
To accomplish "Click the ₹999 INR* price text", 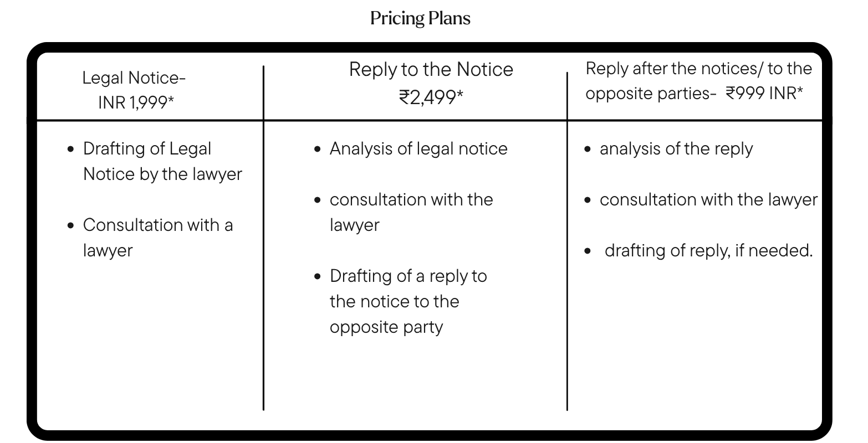I will pyautogui.click(x=764, y=93).
